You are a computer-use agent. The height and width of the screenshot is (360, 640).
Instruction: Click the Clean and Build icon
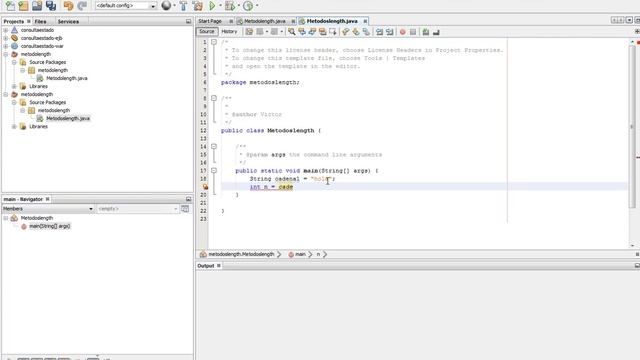198,6
